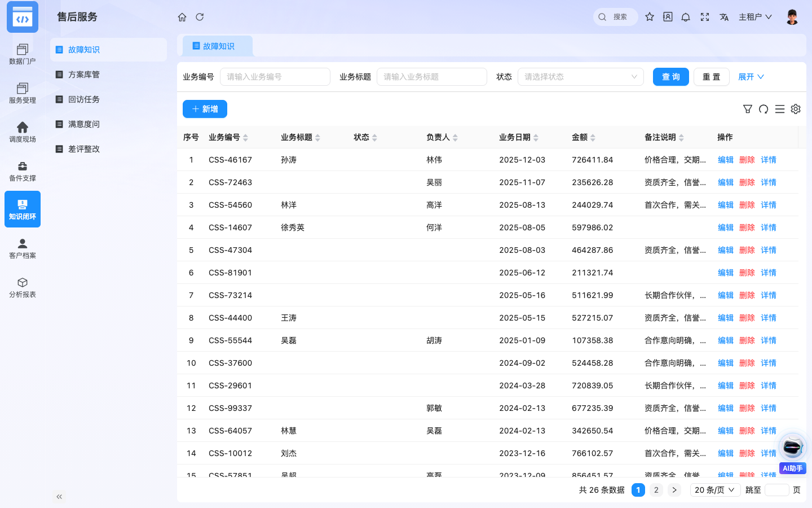Open 方案库管 menu item
This screenshot has width=812, height=508.
(x=108, y=75)
